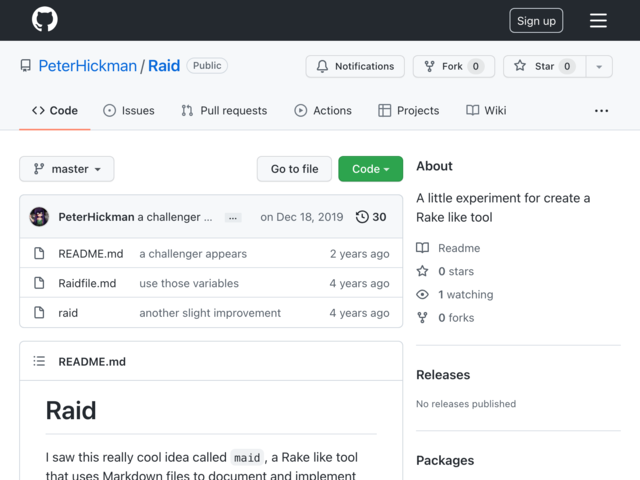
Task: Switch to the Projects tab
Action: pyautogui.click(x=409, y=111)
